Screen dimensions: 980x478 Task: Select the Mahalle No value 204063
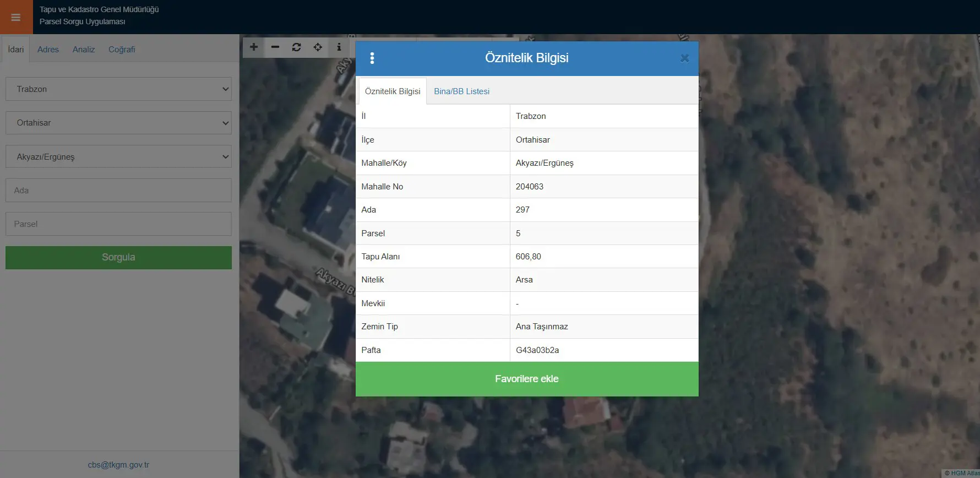tap(530, 187)
